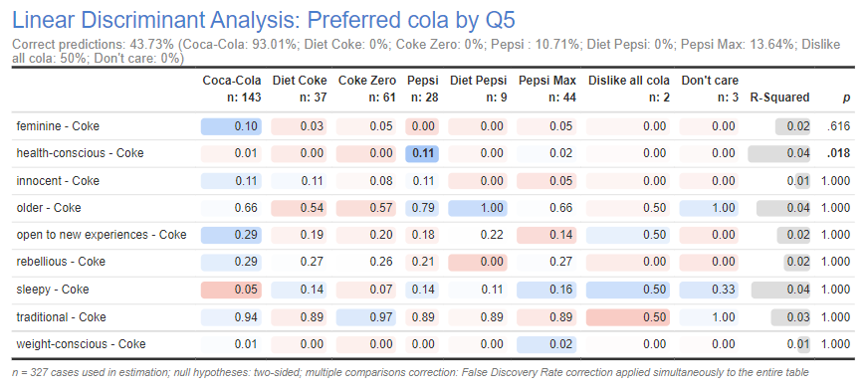This screenshot has height=391, width=868.
Task: Click the highlighted 0.11 Pepsi health-conscious cell
Action: pos(422,153)
